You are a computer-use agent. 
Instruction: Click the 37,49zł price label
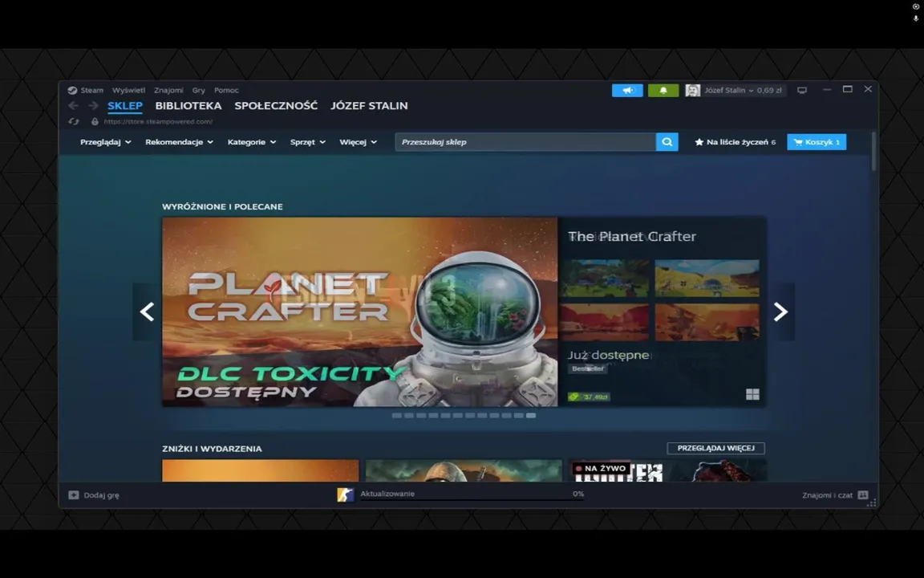coord(595,397)
